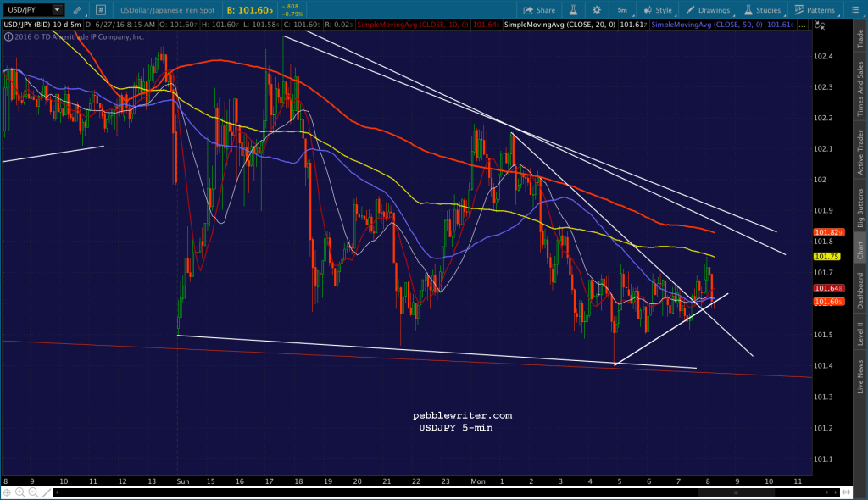Select the Chart side tab
This screenshot has width=868, height=500.
pyautogui.click(x=860, y=250)
